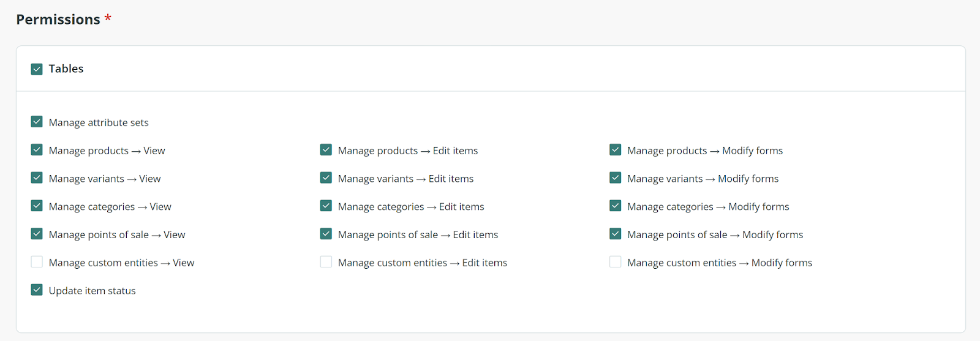Uncheck Manage variants → Modify forms

616,178
